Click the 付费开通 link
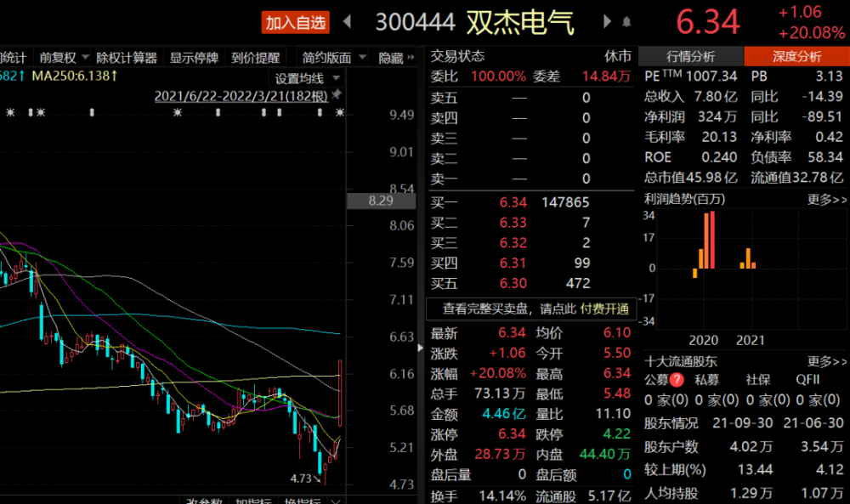Image resolution: width=850 pixels, height=504 pixels. coord(604,309)
